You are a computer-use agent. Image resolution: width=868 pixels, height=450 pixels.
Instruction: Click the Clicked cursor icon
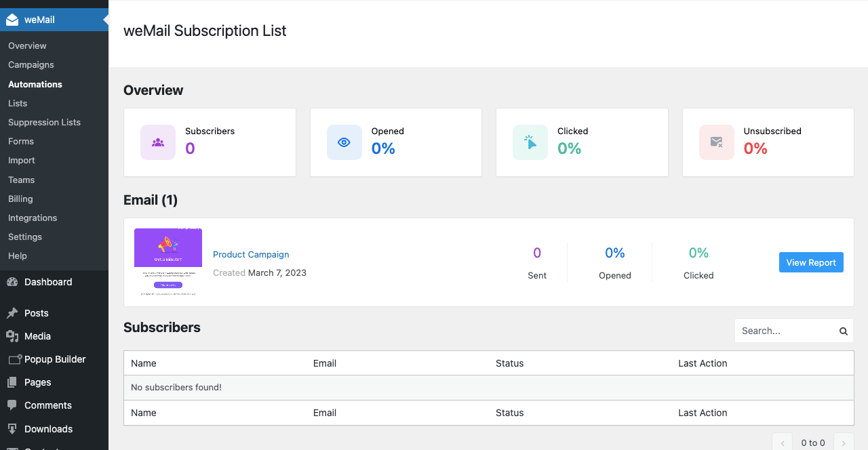pyautogui.click(x=530, y=142)
